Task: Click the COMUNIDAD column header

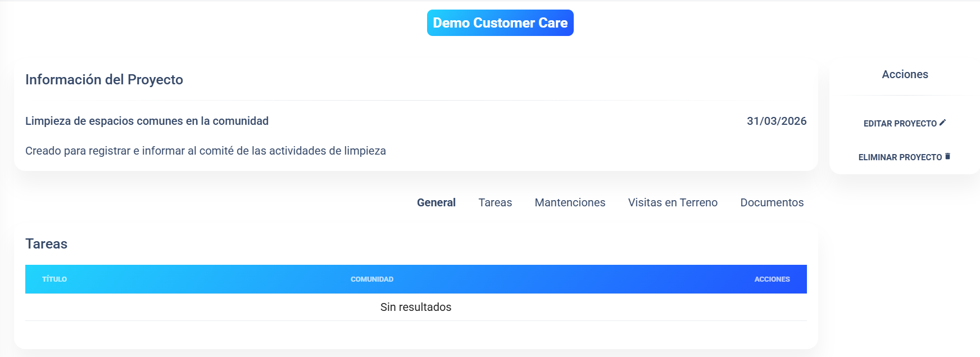Action: 372,279
